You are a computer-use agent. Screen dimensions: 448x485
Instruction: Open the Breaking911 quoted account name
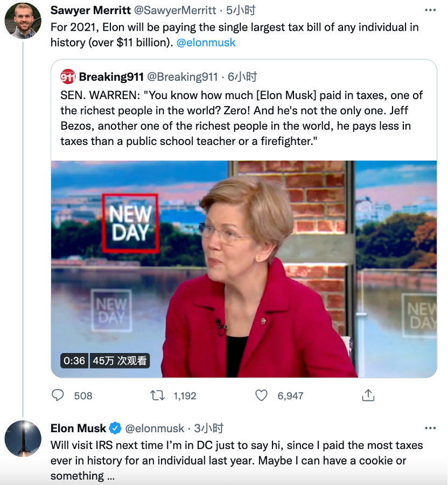click(x=111, y=77)
